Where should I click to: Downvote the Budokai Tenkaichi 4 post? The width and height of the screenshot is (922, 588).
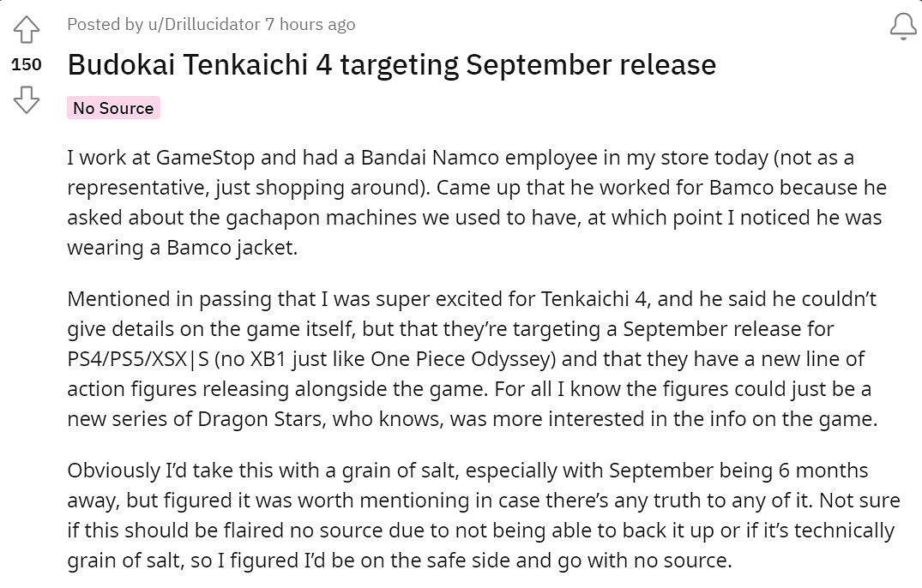point(27,99)
